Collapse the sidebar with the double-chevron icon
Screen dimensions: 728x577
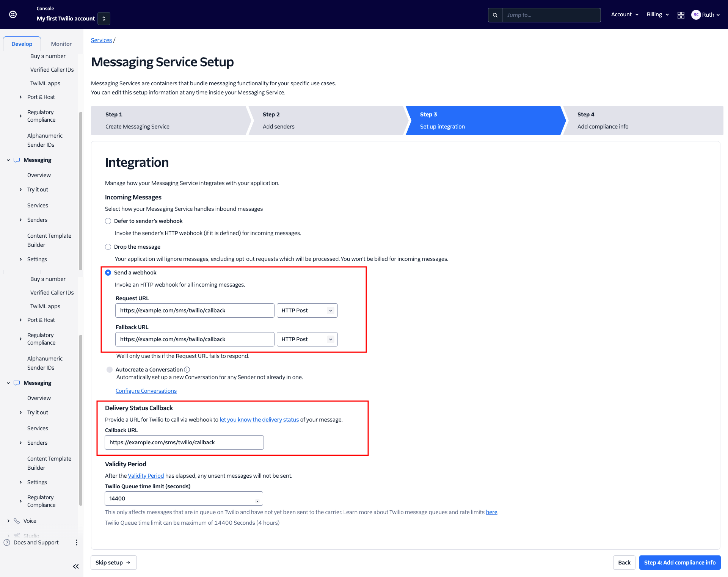(x=76, y=566)
